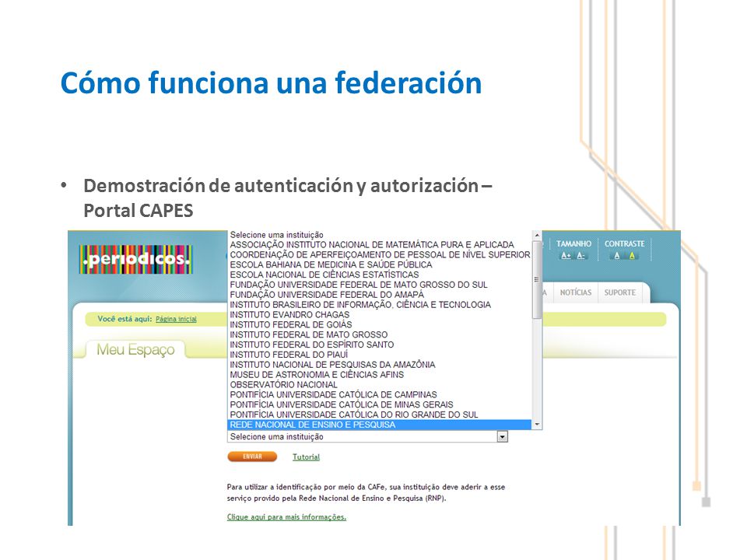Select Observatório Nacional option
747x560 pixels.
tap(379, 385)
